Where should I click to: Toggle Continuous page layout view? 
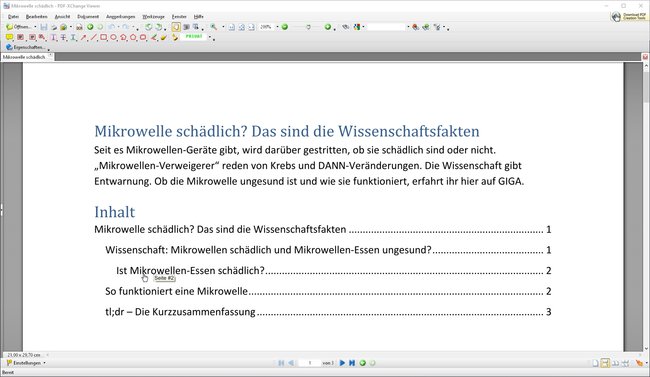click(x=605, y=363)
